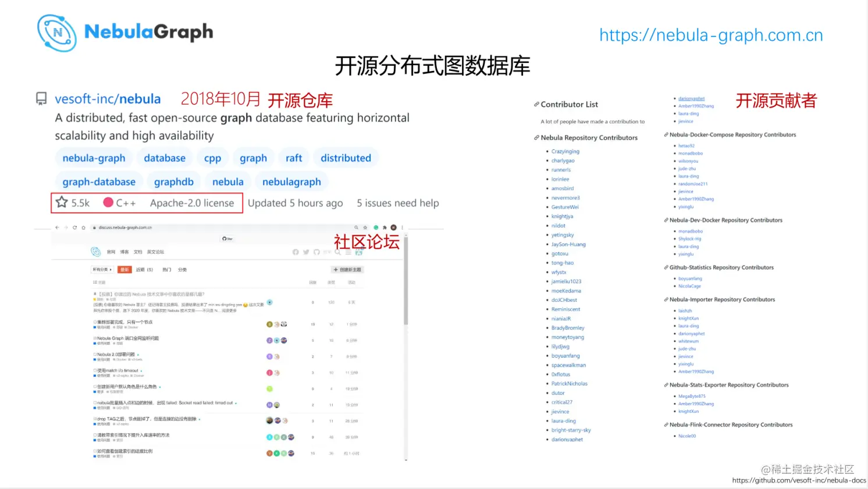The image size is (868, 489).
Task: Switch to the 热门 forum tab
Action: [x=166, y=269]
